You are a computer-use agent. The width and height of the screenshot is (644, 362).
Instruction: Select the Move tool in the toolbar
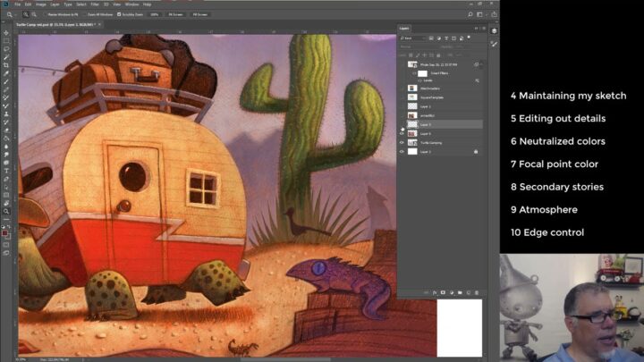[6, 32]
